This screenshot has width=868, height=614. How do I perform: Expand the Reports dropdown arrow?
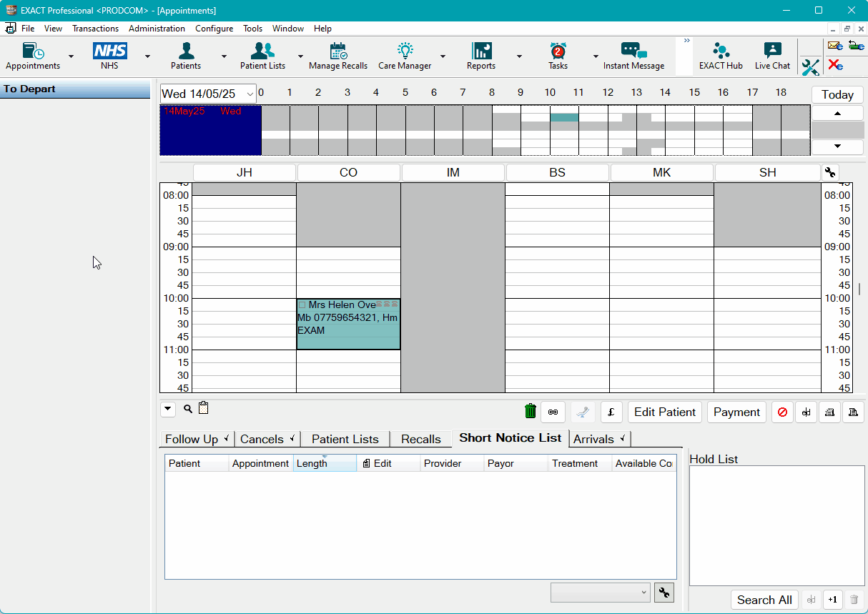(519, 56)
